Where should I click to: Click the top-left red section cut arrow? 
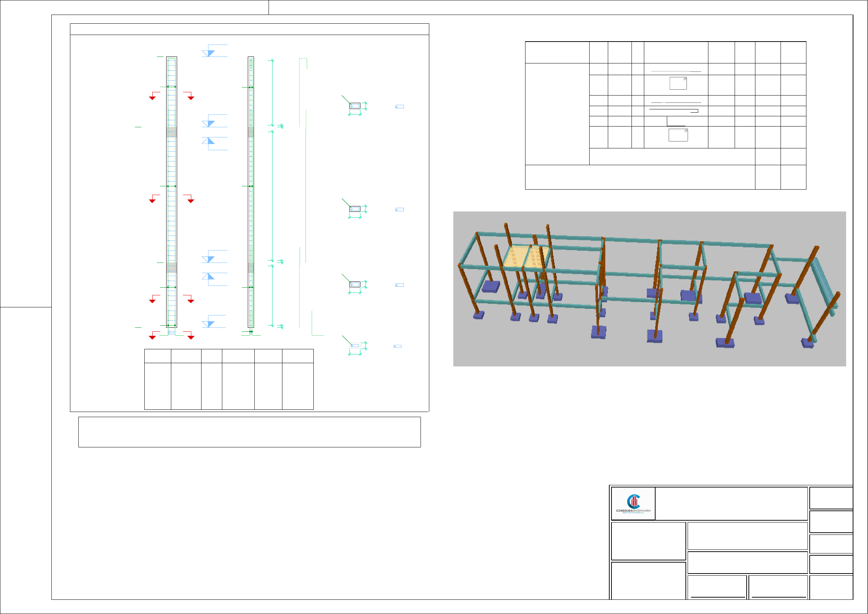tap(152, 98)
